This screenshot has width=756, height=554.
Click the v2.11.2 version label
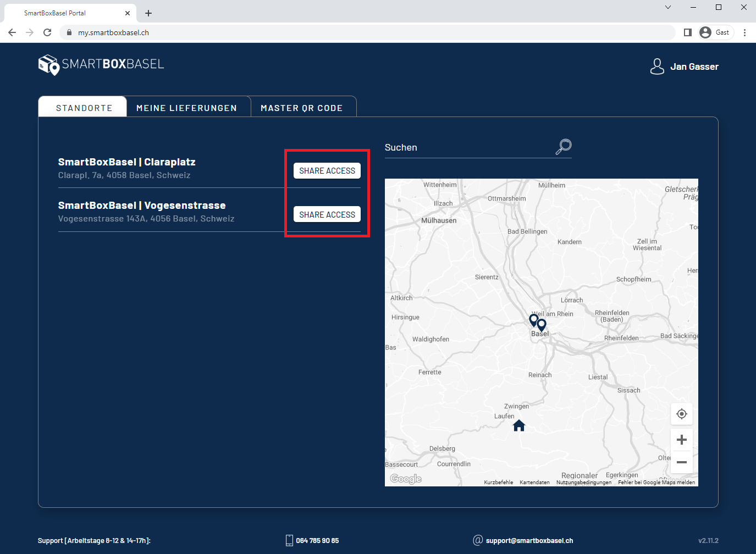coord(709,540)
